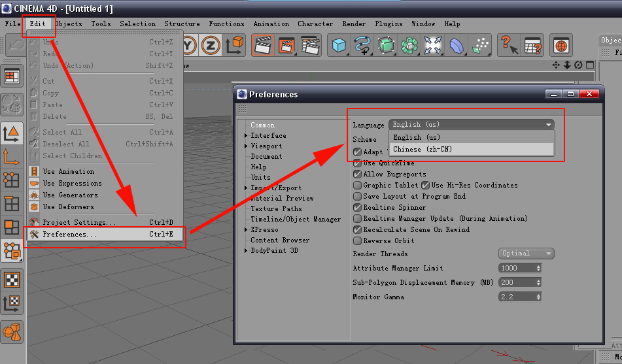Image resolution: width=622 pixels, height=364 pixels.
Task: Open the Render menu
Action: [354, 24]
